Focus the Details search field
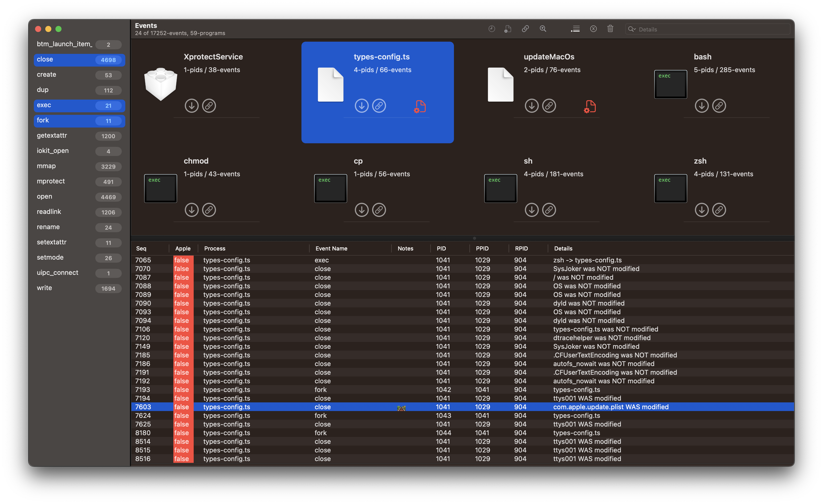Image resolution: width=823 pixels, height=504 pixels. (707, 29)
